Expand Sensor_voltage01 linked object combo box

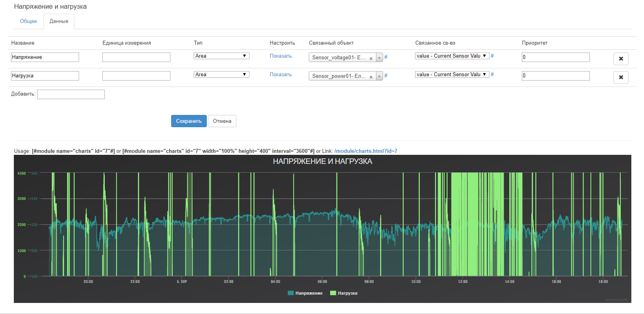tap(379, 58)
